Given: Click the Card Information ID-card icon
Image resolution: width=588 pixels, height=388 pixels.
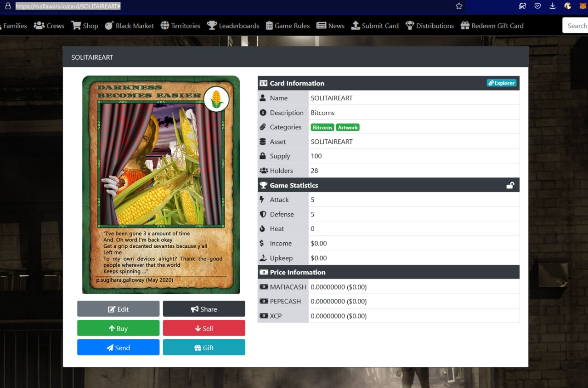Looking at the screenshot, I should pyautogui.click(x=263, y=83).
